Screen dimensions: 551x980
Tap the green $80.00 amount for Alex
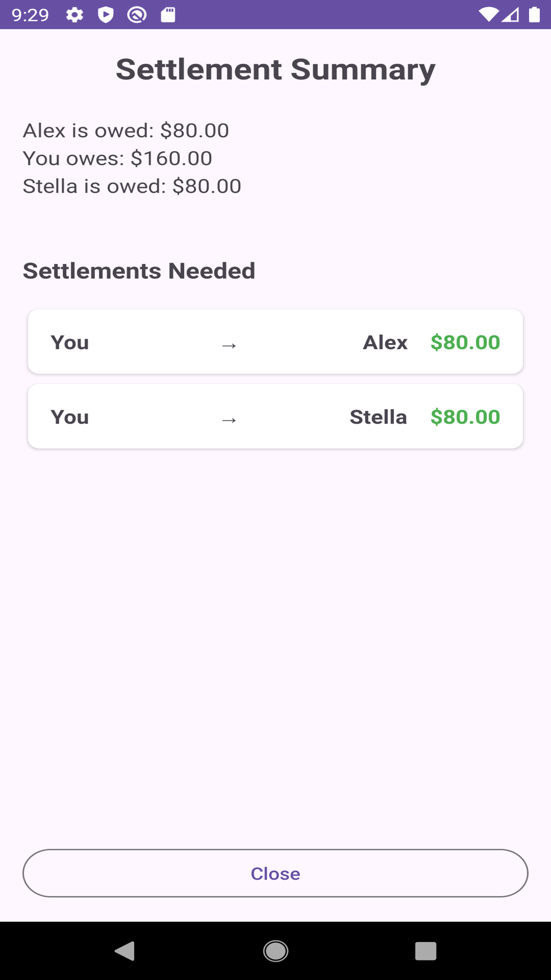point(465,342)
